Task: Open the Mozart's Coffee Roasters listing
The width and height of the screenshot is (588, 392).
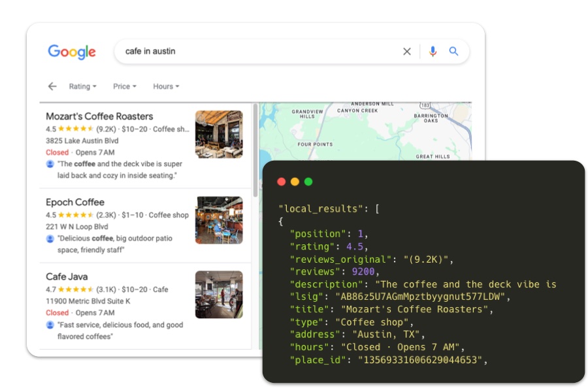Action: 100,116
